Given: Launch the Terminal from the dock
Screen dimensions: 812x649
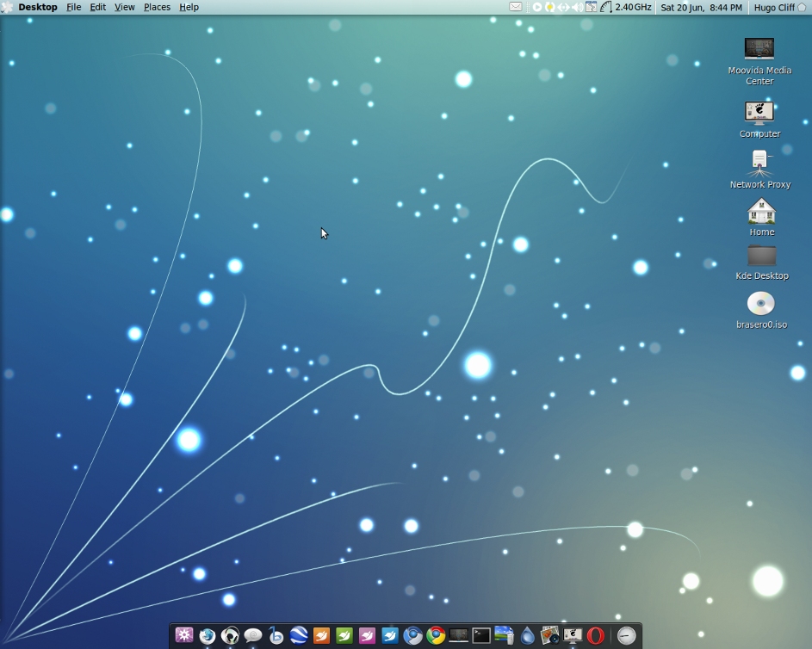Looking at the screenshot, I should coord(481,635).
